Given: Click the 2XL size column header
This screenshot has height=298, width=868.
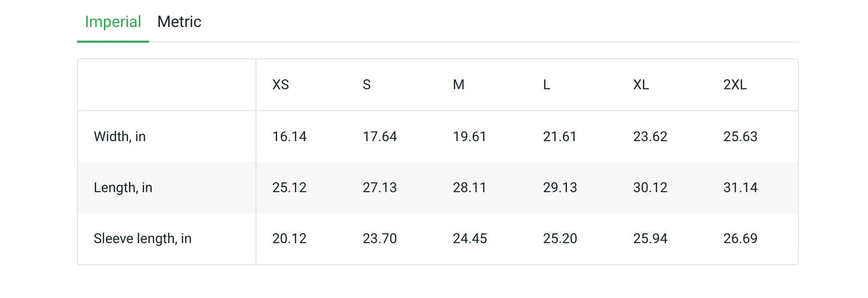Looking at the screenshot, I should [735, 85].
